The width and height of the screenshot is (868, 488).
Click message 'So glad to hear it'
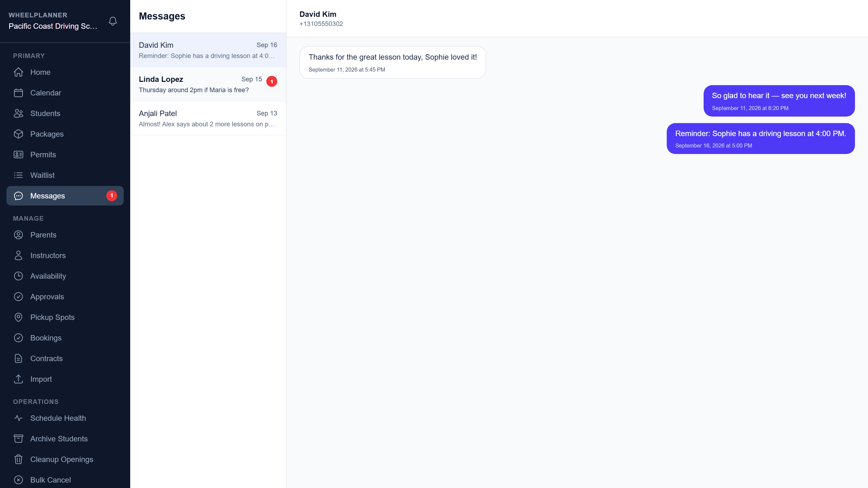point(779,101)
